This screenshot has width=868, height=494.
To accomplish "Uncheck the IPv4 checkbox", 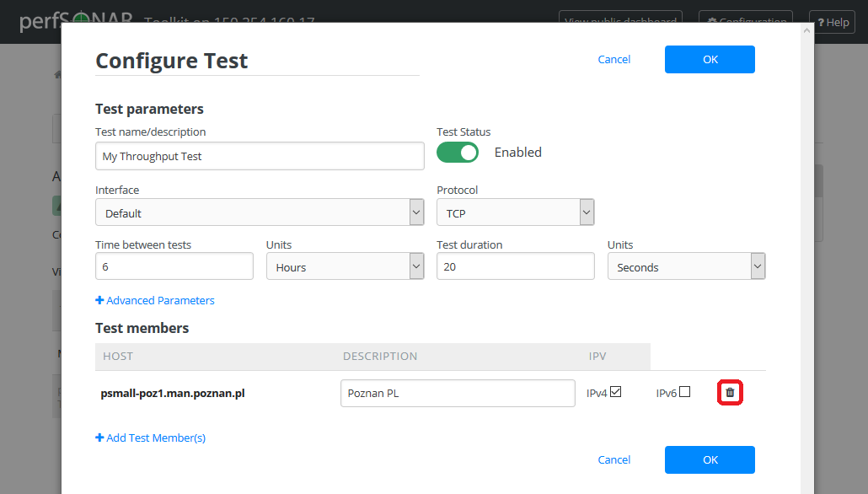I will tap(615, 391).
